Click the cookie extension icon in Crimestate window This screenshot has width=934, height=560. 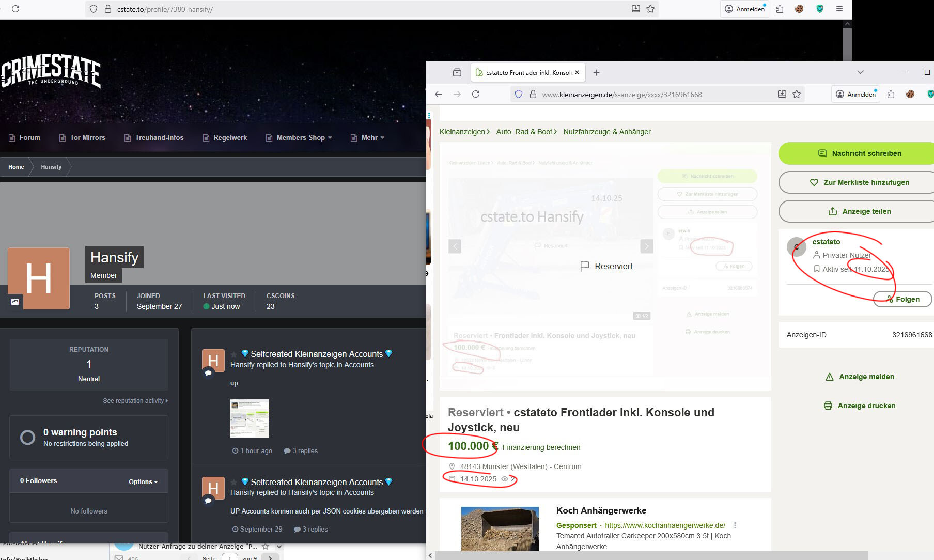pyautogui.click(x=799, y=9)
